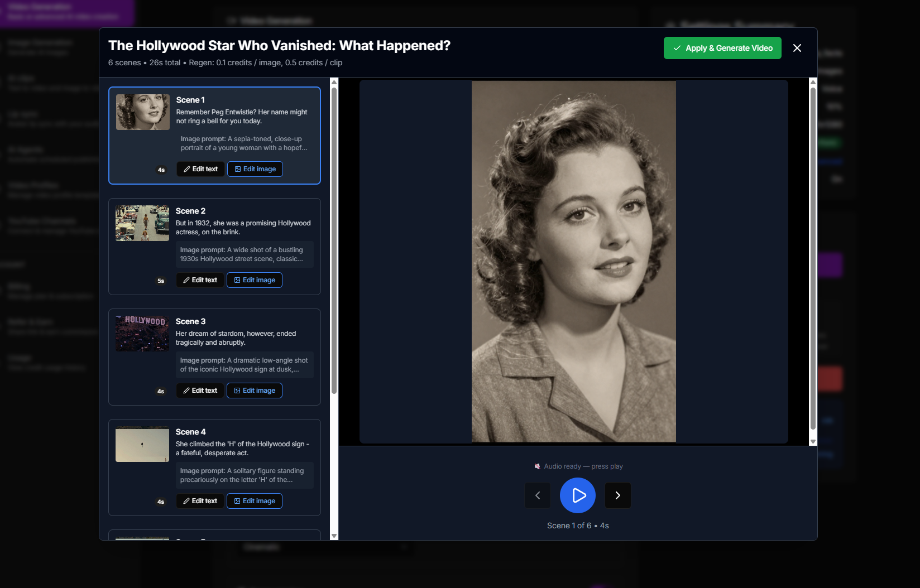Edit text for Scene 1
Image resolution: width=920 pixels, height=588 pixels.
200,169
